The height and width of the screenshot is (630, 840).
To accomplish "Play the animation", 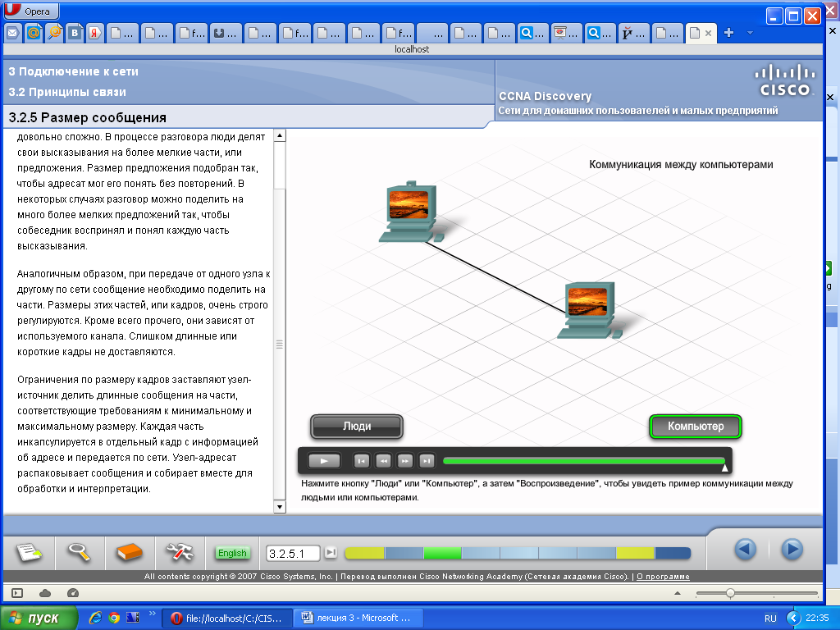I will click(x=323, y=461).
